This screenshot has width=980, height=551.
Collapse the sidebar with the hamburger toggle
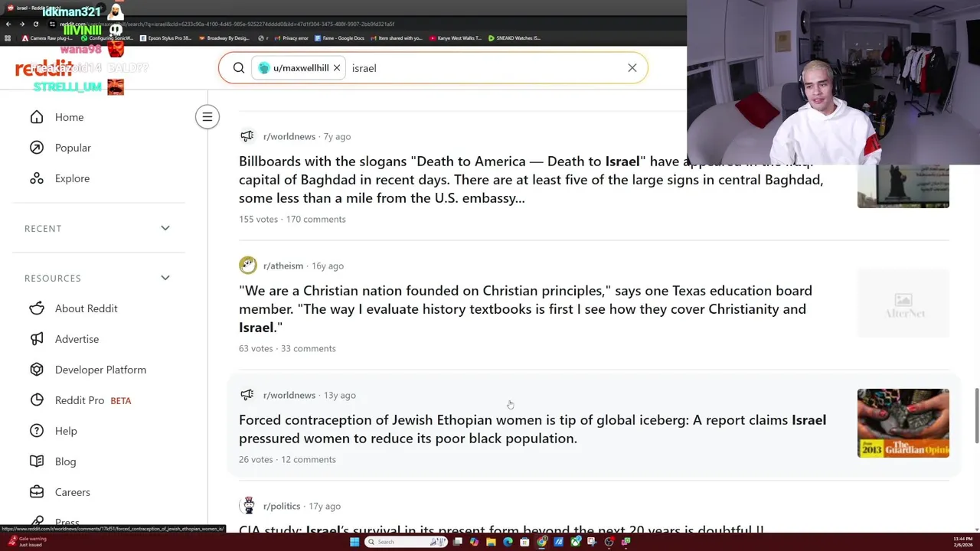[x=207, y=117]
